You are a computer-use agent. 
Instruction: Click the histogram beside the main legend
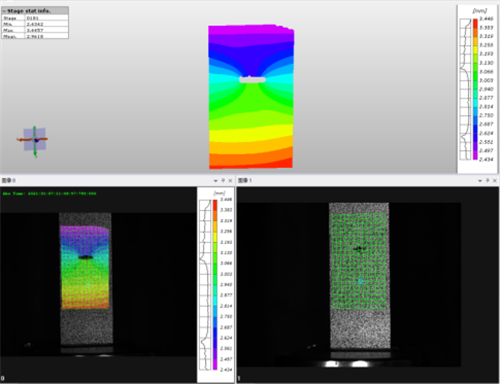pyautogui.click(x=465, y=89)
